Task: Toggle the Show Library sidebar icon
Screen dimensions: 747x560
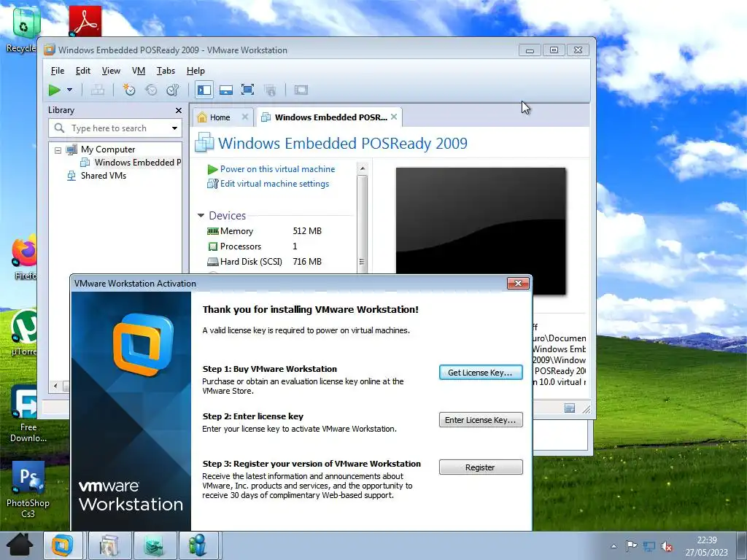Action: pyautogui.click(x=204, y=90)
